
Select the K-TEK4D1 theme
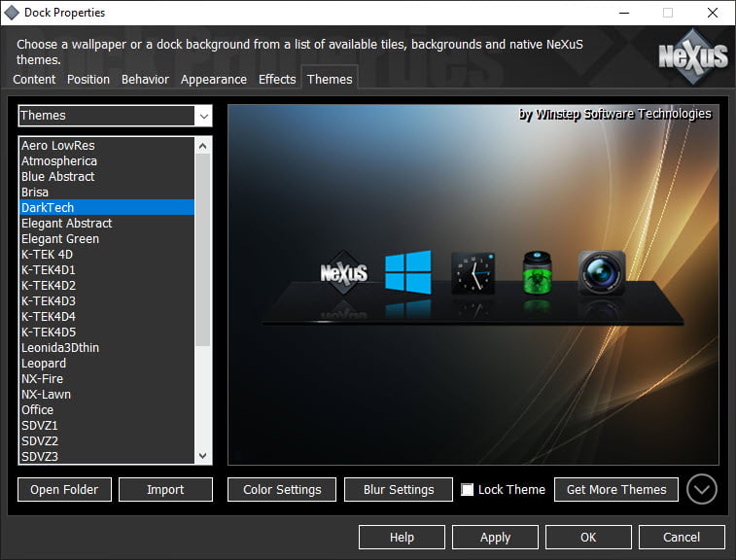107,270
